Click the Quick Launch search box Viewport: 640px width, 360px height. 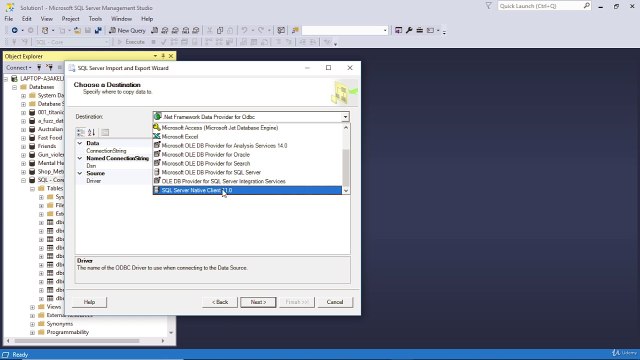(540, 6)
